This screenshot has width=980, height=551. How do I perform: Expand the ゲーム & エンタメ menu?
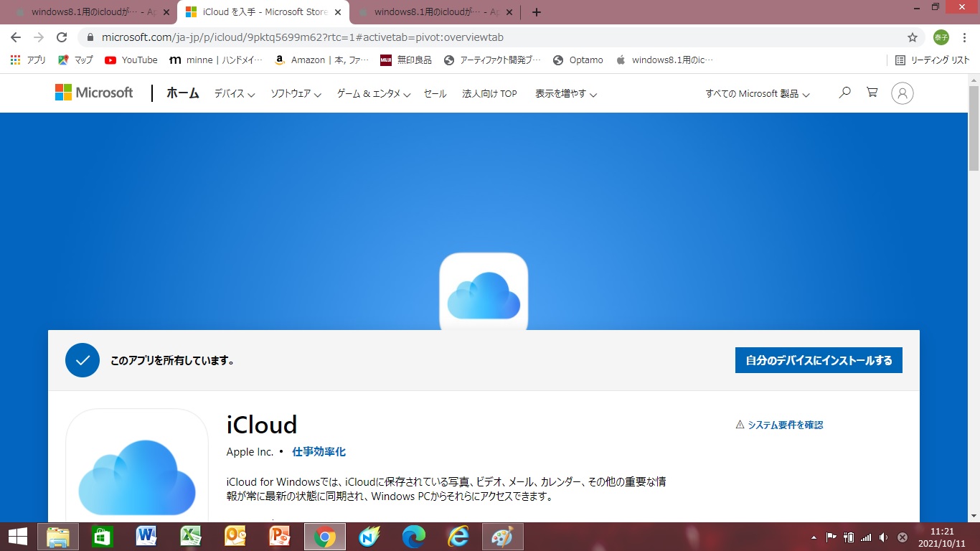374,94
